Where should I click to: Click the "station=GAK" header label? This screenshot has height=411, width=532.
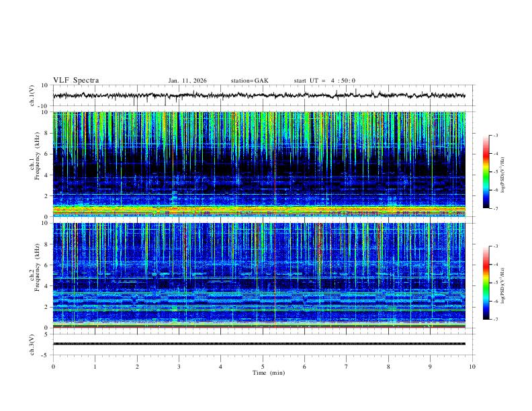click(249, 81)
